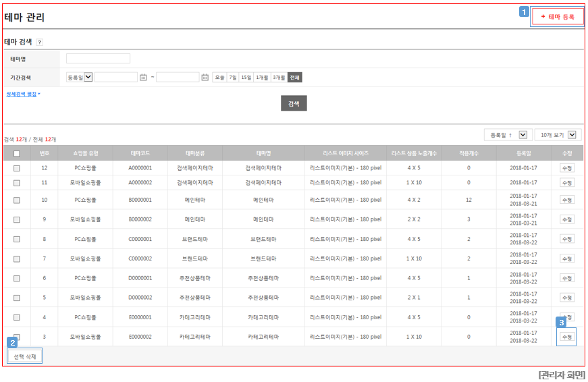The height and width of the screenshot is (382, 588).
Task: Select the checkbox of row 7
Action: pos(16,258)
